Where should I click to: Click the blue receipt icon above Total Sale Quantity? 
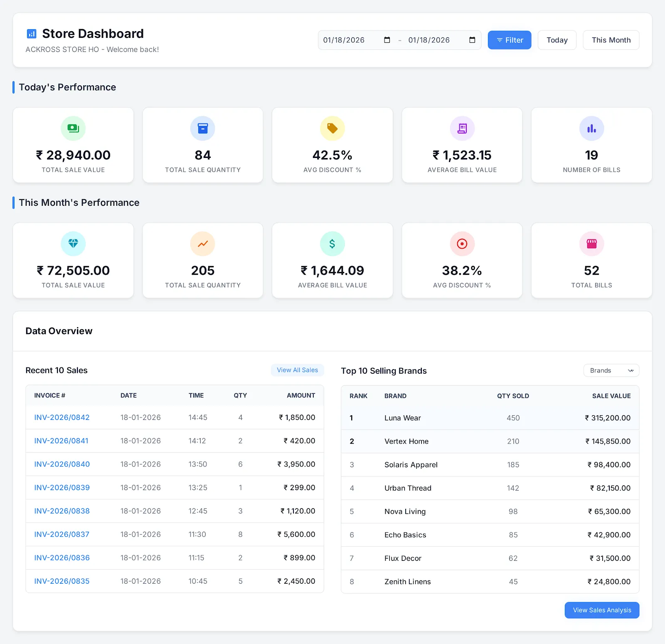[x=202, y=128]
